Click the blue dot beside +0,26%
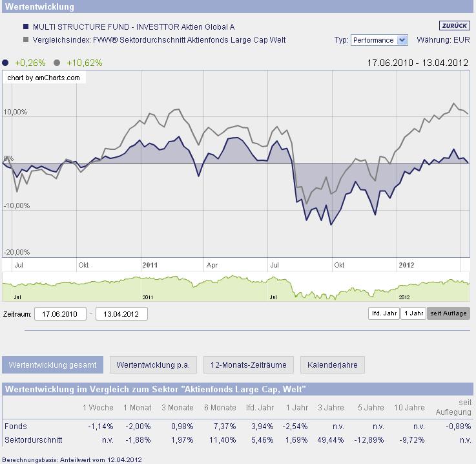476x464 pixels. pyautogui.click(x=6, y=63)
